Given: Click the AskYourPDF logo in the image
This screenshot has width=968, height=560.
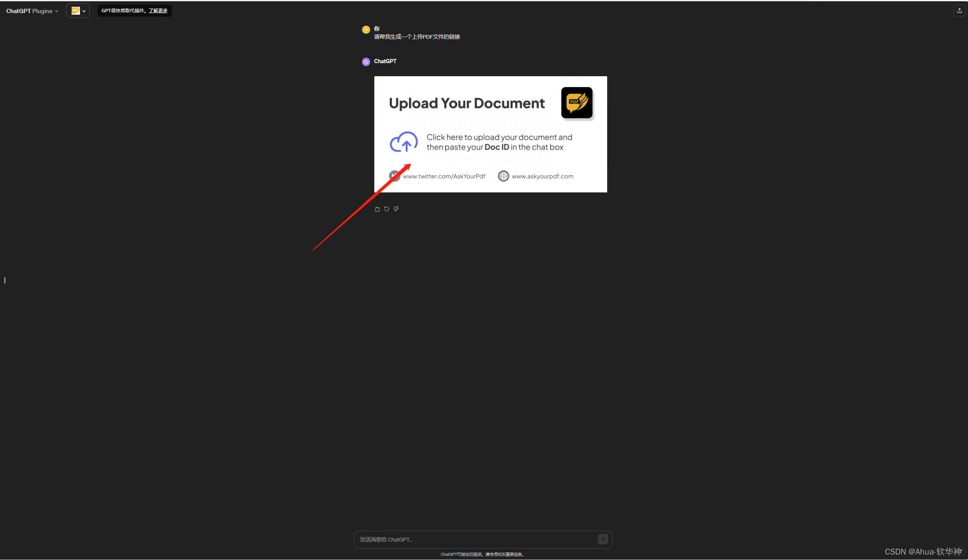Looking at the screenshot, I should coord(576,103).
